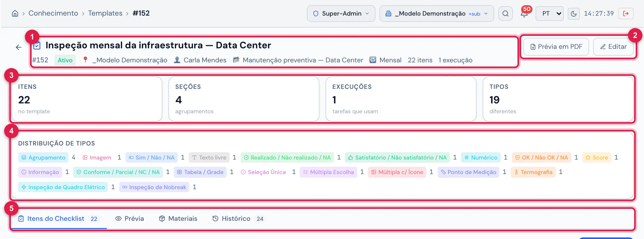Click the Texto livre type chip
The height and width of the screenshot is (239, 644).
pos(209,158)
